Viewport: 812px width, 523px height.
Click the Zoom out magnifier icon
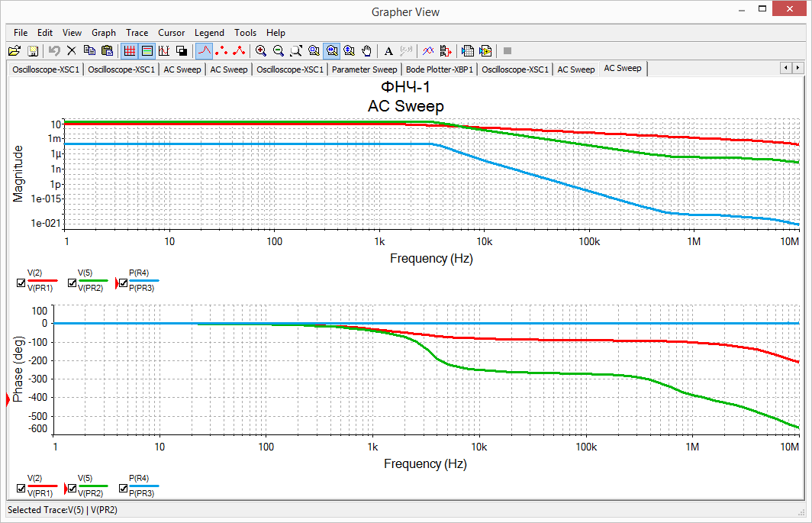(279, 51)
